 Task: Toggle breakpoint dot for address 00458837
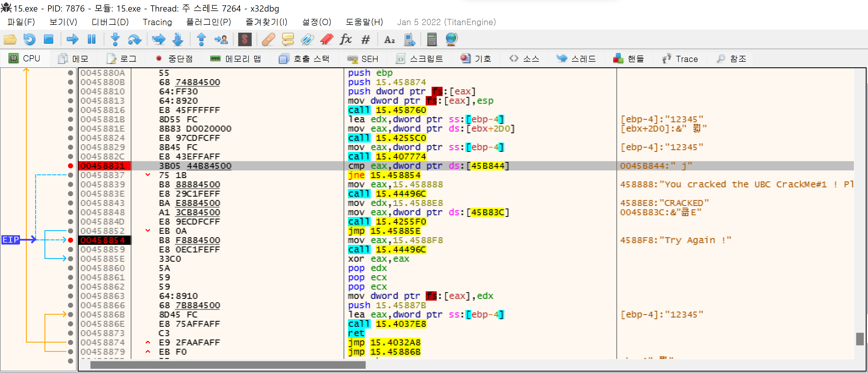tap(70, 175)
